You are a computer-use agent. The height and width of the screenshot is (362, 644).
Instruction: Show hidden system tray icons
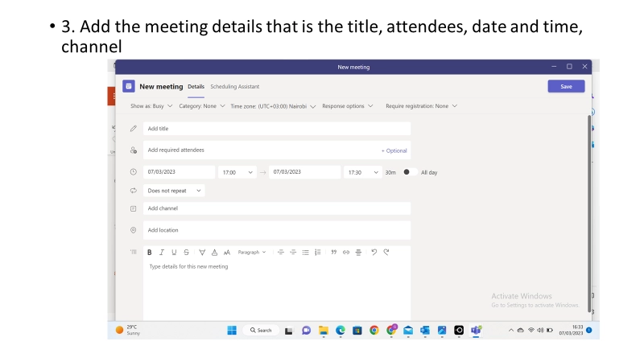[x=511, y=330]
